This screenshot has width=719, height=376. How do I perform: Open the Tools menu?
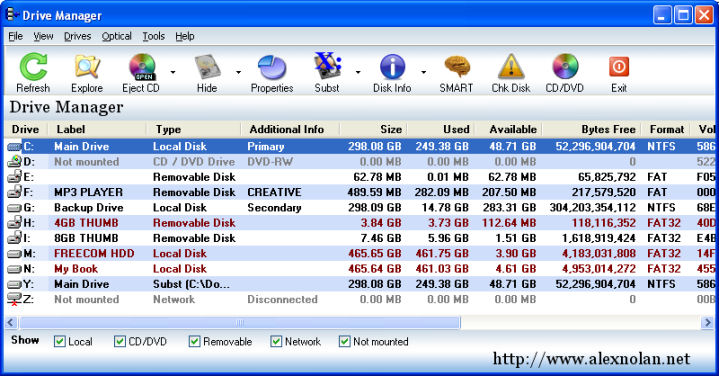coord(154,36)
